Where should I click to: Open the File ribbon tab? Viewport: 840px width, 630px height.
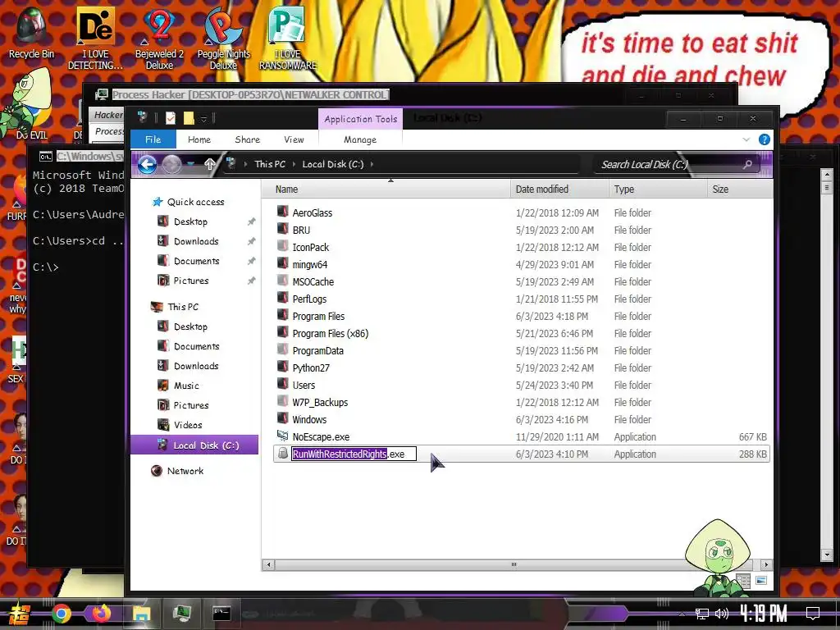tap(153, 139)
